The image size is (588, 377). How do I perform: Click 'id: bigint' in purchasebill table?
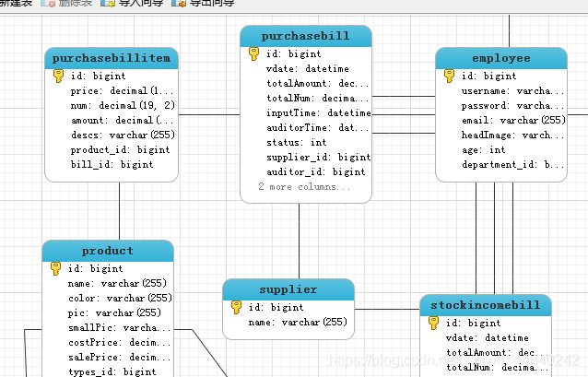point(294,54)
